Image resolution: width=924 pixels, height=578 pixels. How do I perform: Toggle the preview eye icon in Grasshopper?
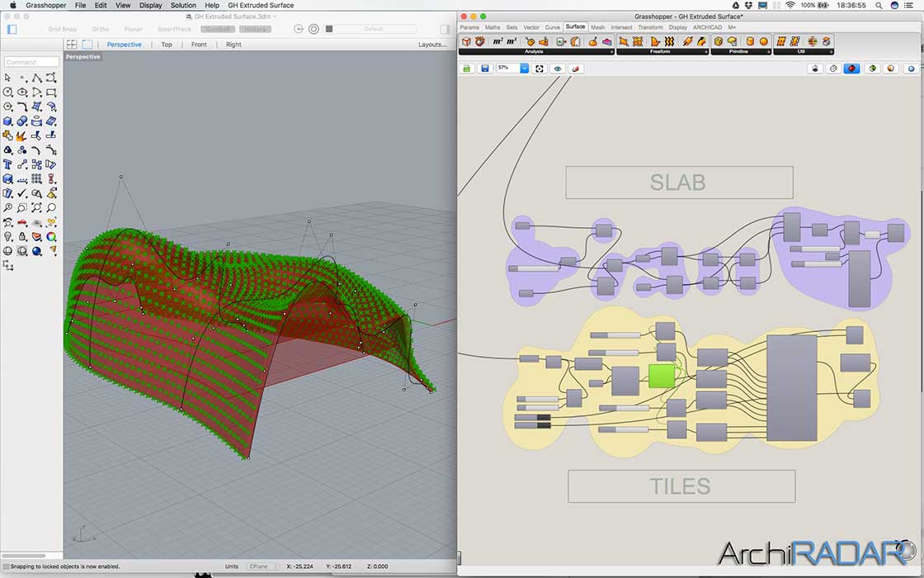tap(557, 69)
